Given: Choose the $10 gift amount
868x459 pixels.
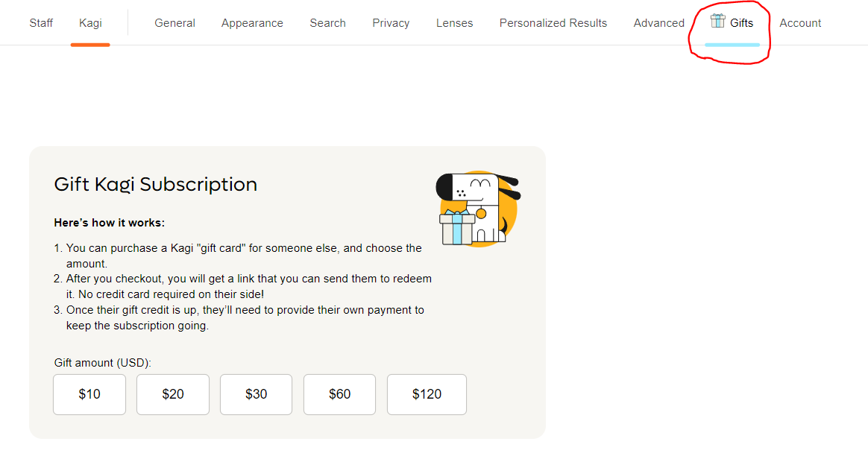Looking at the screenshot, I should (x=89, y=394).
